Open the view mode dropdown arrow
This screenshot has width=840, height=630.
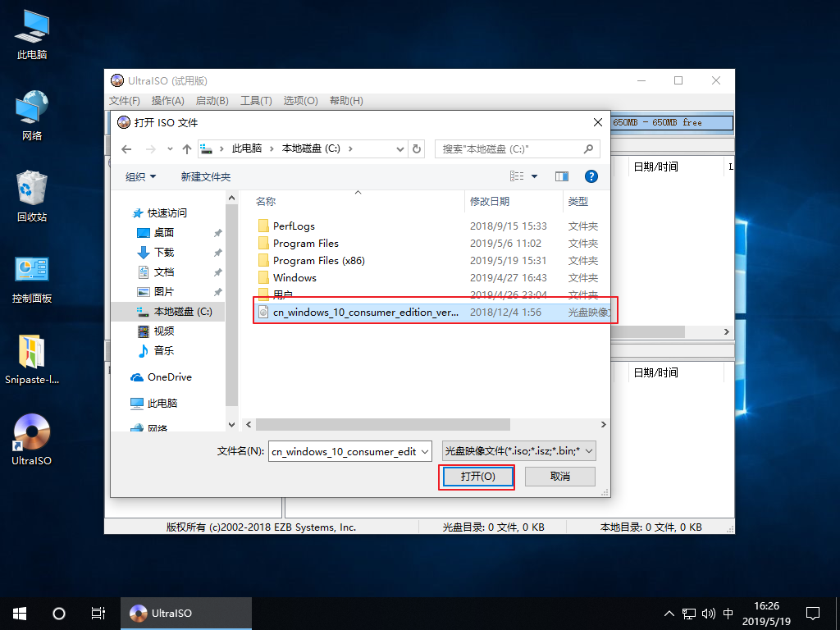coord(534,176)
